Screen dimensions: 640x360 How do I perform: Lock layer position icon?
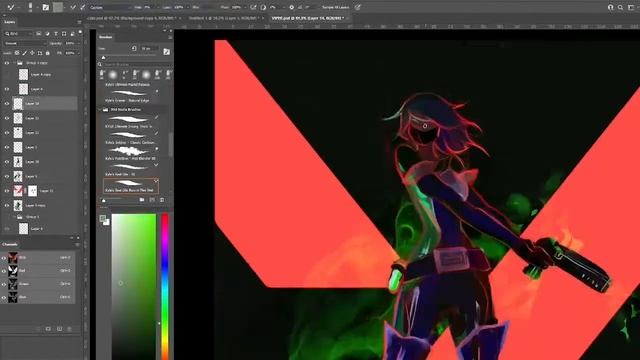point(32,53)
